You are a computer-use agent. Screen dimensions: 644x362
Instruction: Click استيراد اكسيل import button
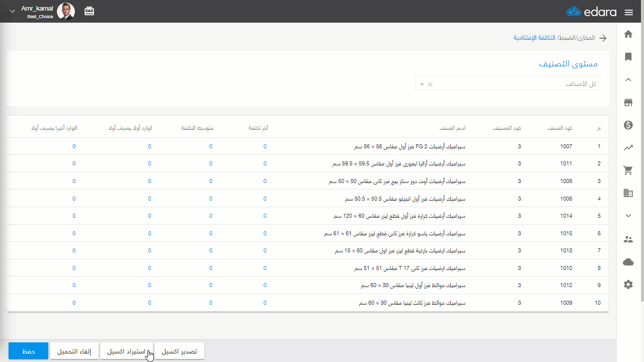tap(126, 351)
